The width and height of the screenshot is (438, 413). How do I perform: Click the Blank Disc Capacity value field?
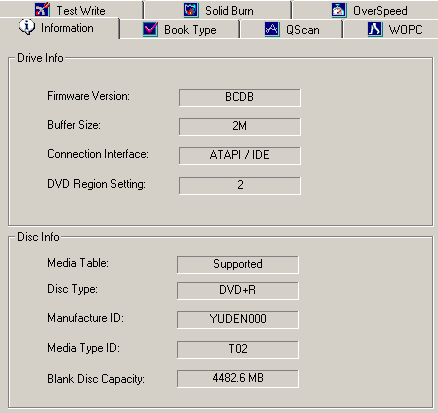tap(238, 378)
